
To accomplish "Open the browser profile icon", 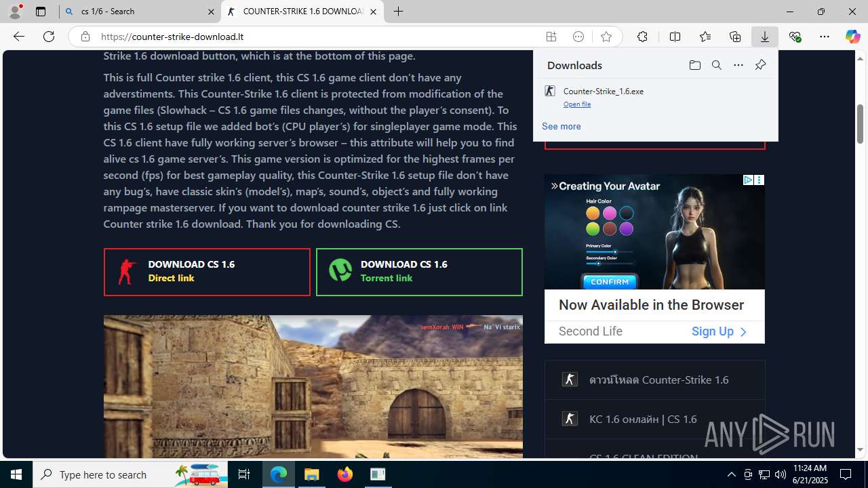I will pyautogui.click(x=15, y=12).
